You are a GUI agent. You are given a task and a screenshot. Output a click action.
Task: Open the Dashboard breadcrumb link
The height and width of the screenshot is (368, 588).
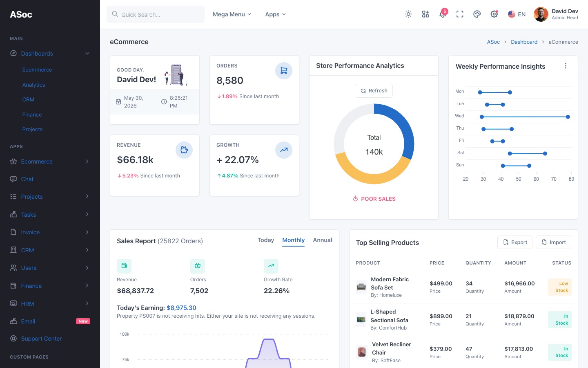click(x=524, y=42)
